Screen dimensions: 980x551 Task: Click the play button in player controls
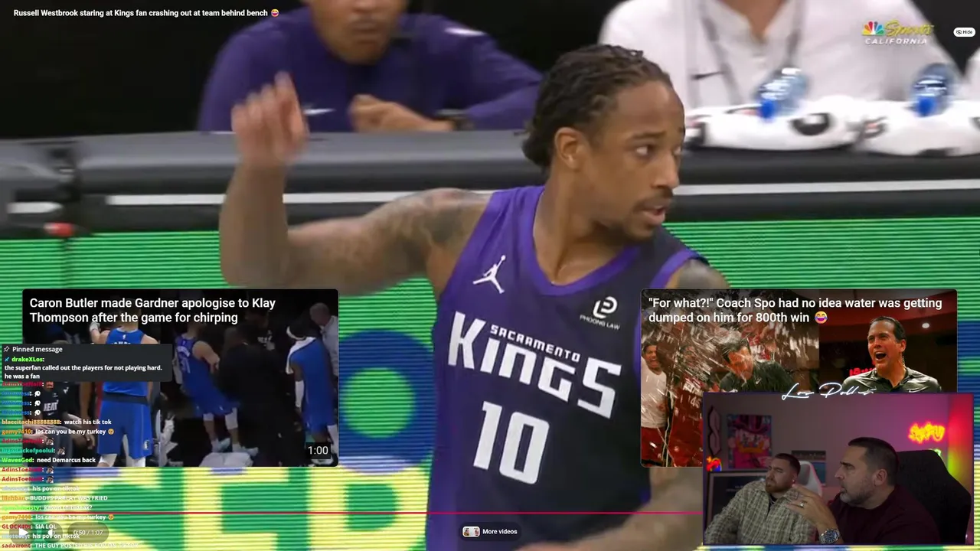(21, 532)
